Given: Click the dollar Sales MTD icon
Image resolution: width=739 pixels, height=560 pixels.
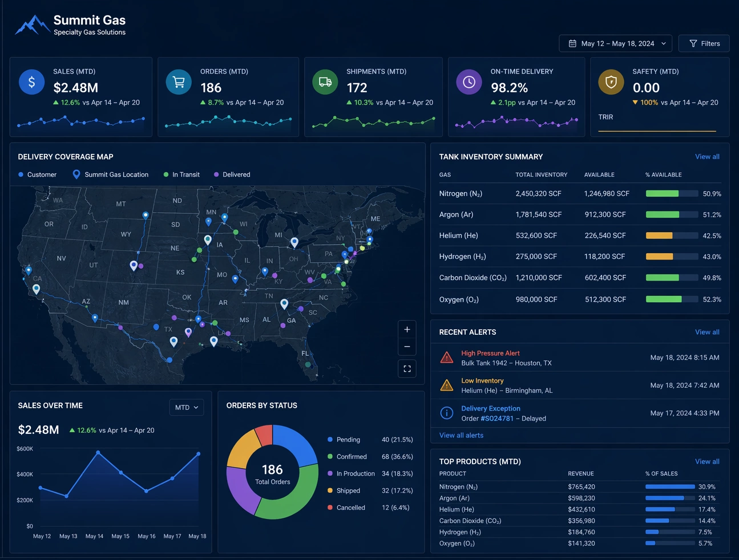Looking at the screenshot, I should click(x=31, y=82).
